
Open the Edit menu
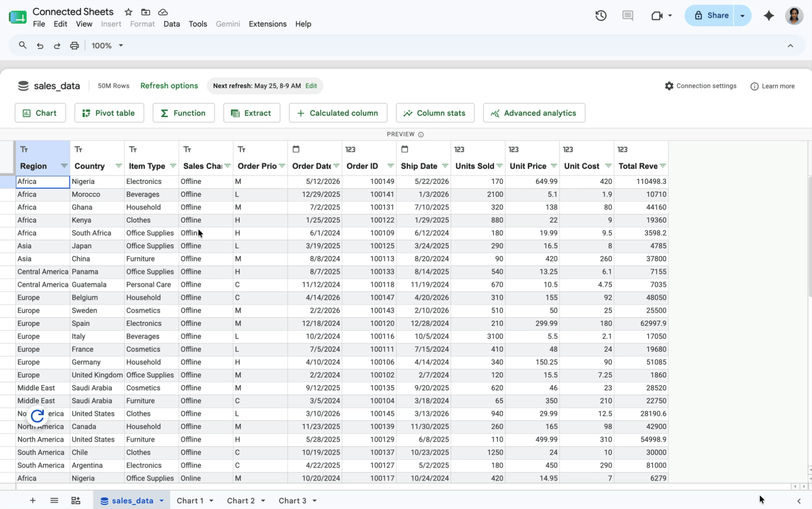60,24
